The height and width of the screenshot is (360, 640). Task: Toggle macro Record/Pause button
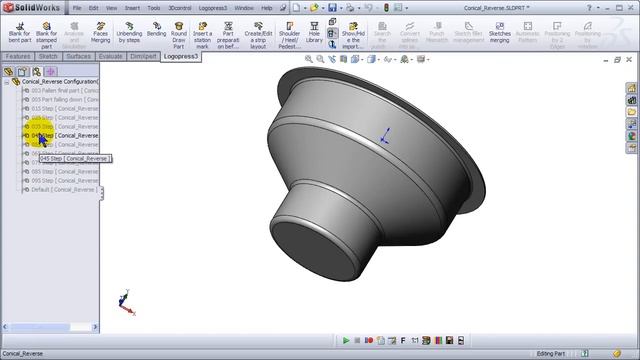[369, 340]
